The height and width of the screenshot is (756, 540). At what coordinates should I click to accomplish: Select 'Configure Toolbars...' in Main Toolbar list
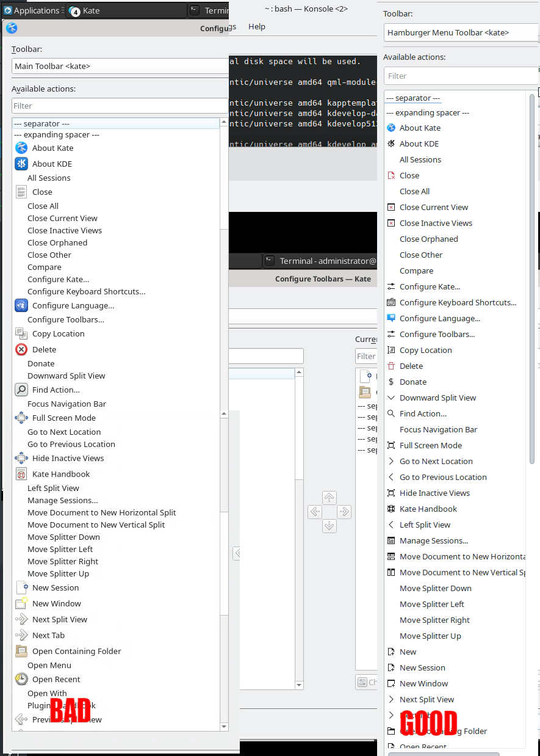tap(65, 319)
